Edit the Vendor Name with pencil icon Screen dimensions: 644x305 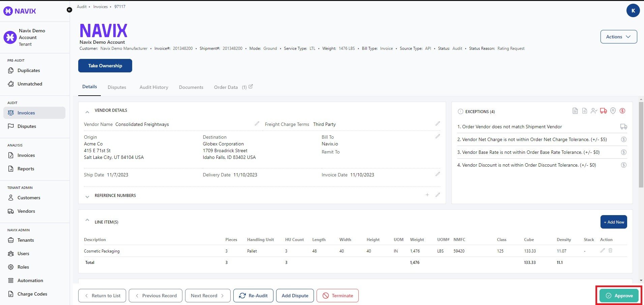point(257,124)
